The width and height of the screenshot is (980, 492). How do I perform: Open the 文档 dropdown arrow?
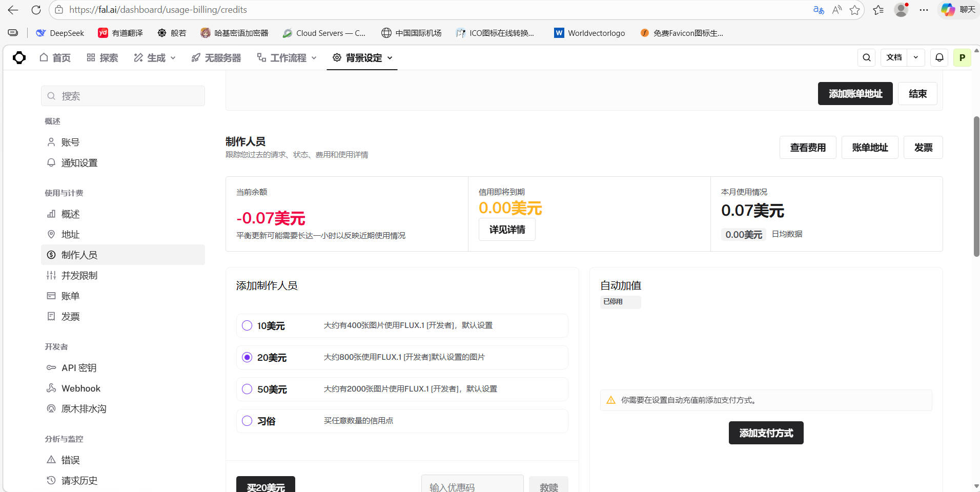915,58
